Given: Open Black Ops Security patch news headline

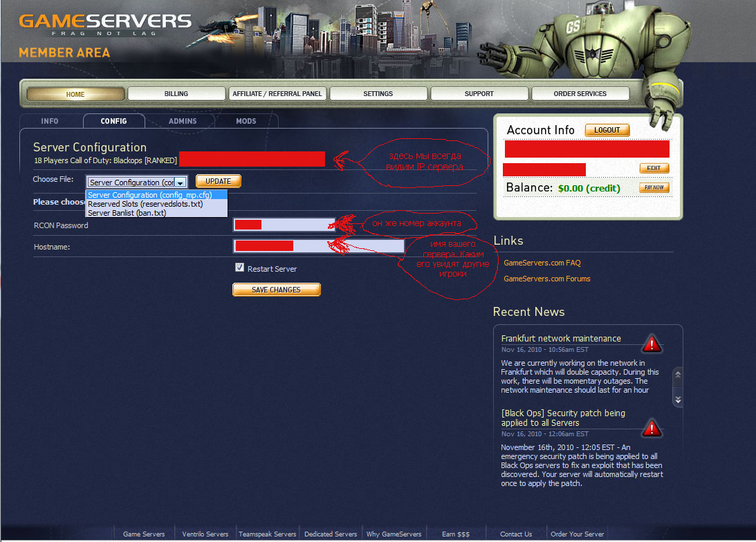Looking at the screenshot, I should pos(562,418).
